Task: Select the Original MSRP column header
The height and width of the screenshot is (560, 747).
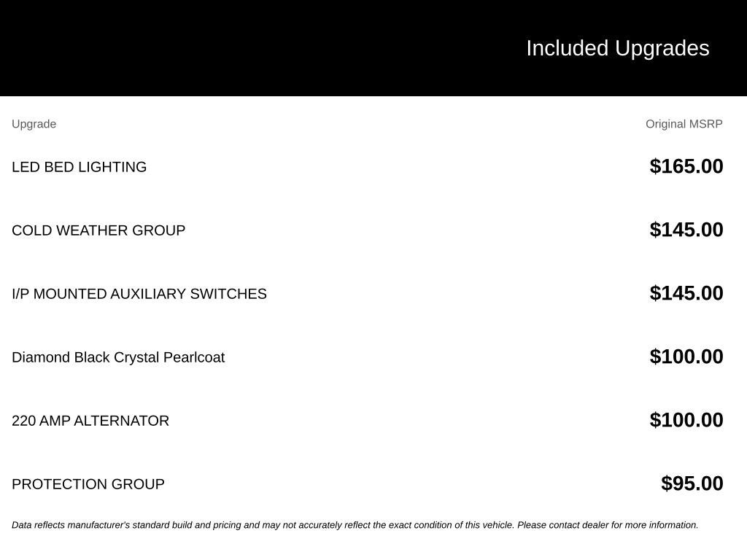Action: (x=684, y=124)
